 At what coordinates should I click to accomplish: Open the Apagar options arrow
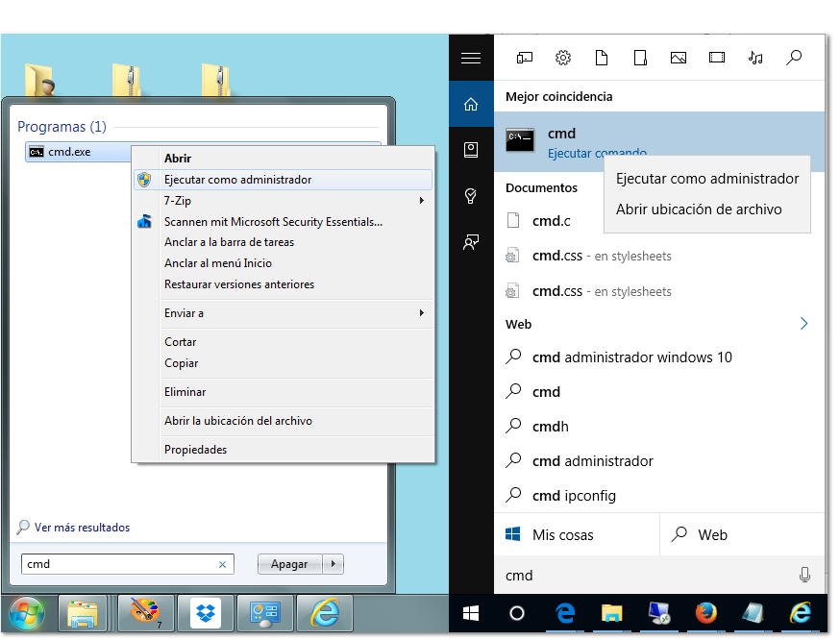334,564
